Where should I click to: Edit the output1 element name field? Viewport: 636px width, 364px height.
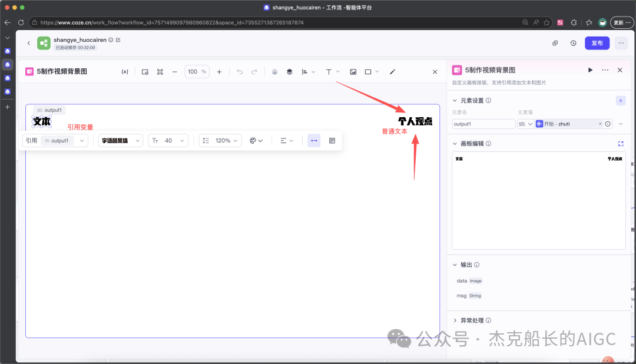[x=483, y=124]
